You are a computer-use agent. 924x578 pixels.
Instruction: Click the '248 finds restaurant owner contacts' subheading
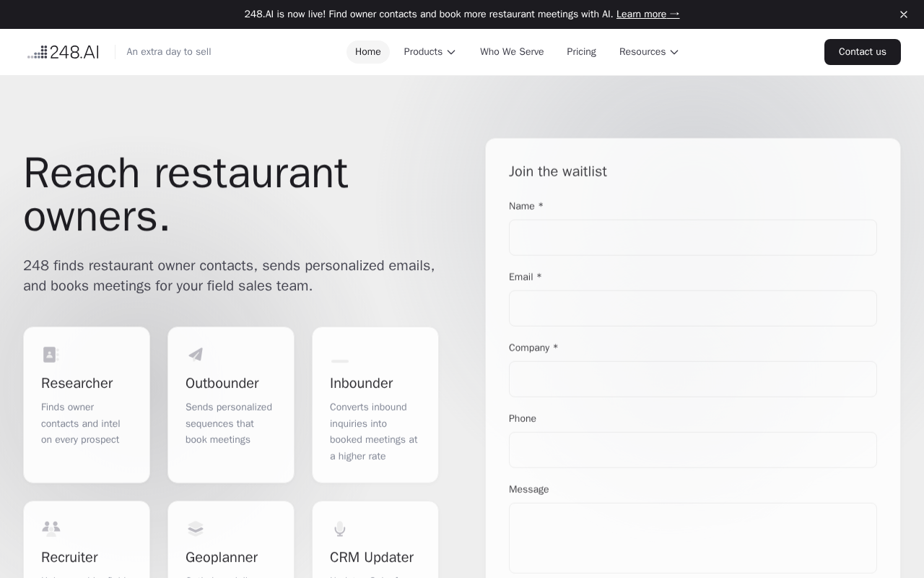pos(229,276)
